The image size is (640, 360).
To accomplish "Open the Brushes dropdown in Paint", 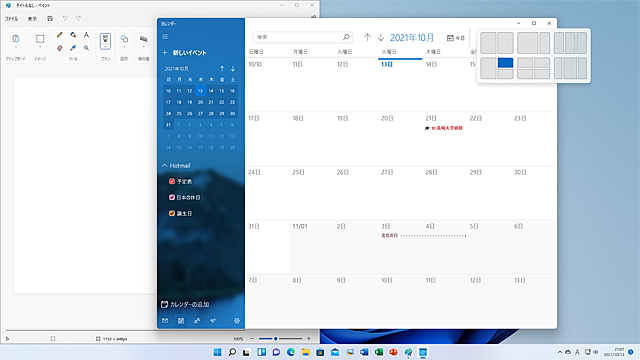I will 105,47.
